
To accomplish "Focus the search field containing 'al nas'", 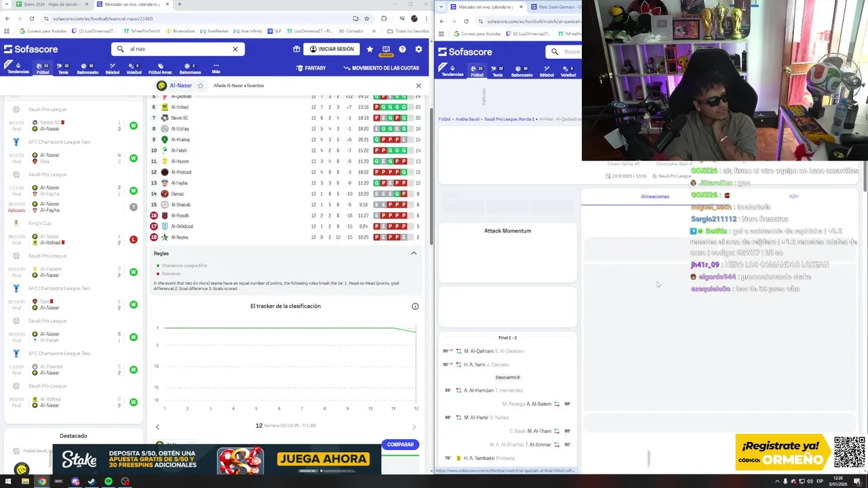I will pos(178,49).
